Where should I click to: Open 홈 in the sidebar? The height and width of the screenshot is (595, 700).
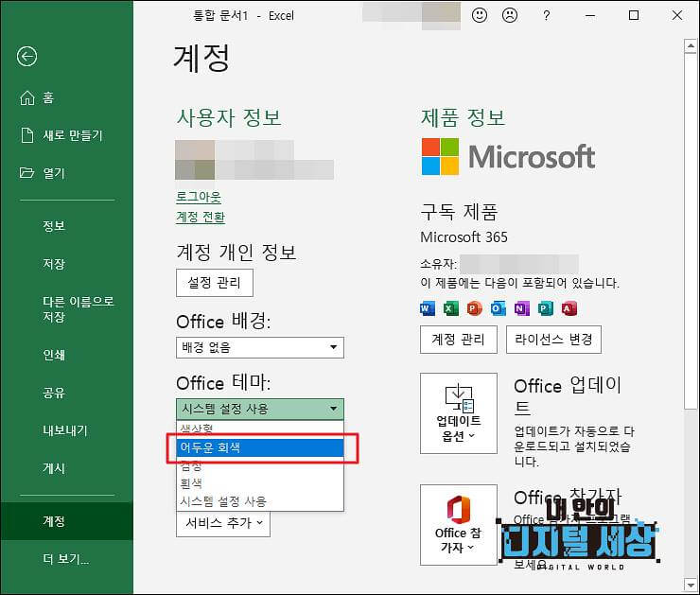(67, 97)
